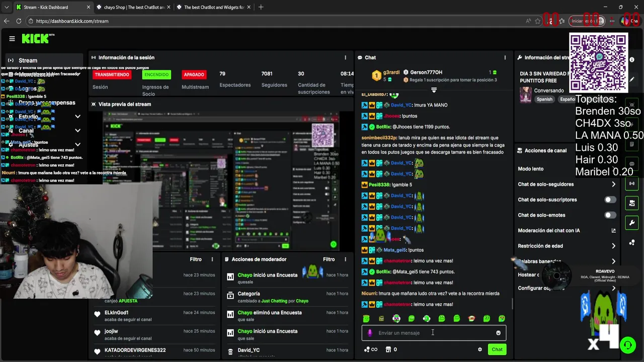Click the APAGADO multistream badge

(x=194, y=74)
